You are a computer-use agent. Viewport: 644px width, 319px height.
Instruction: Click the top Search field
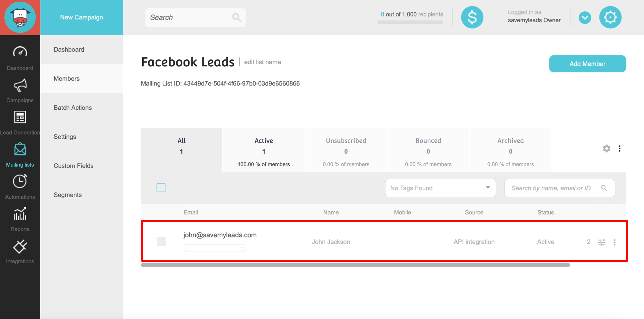[196, 17]
